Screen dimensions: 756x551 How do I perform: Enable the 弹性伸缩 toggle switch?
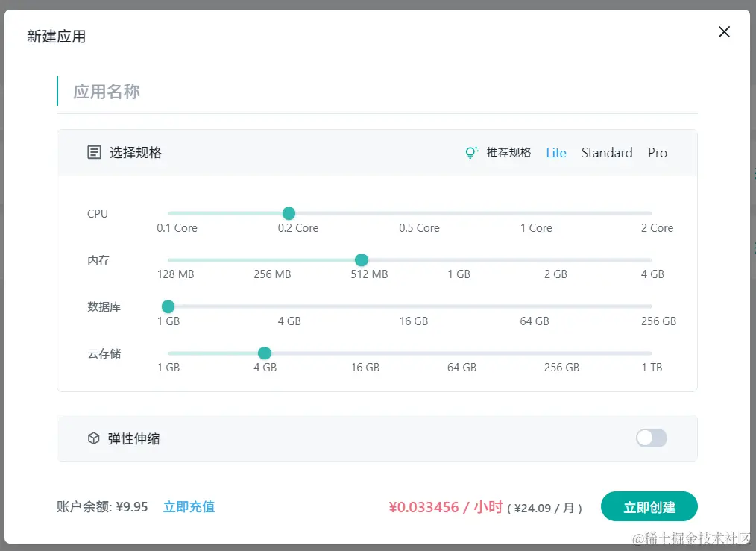[650, 438]
